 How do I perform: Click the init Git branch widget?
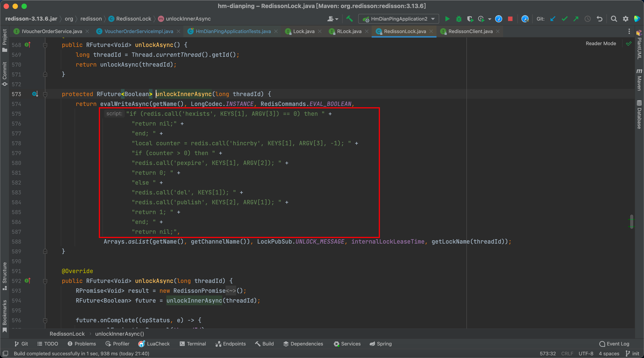tap(633, 353)
